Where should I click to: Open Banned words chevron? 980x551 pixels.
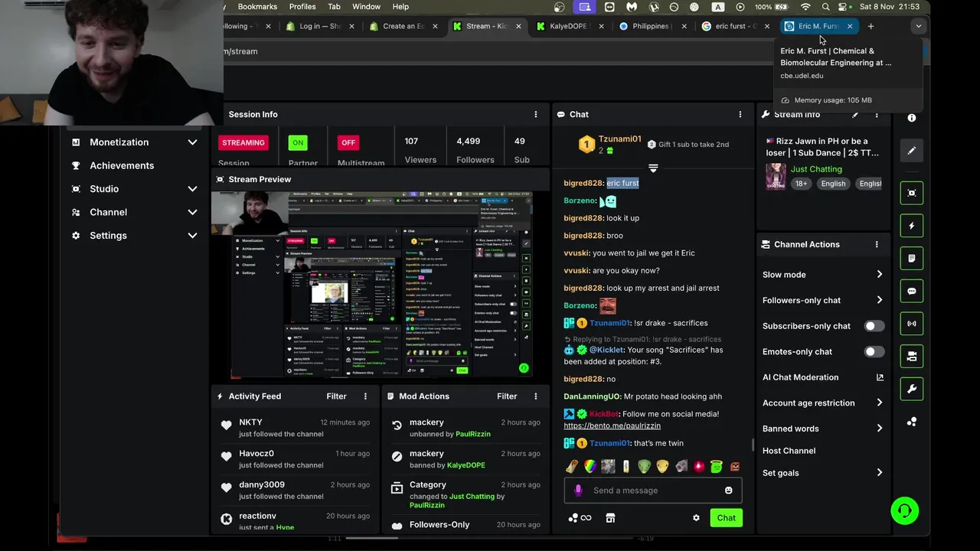tap(879, 429)
